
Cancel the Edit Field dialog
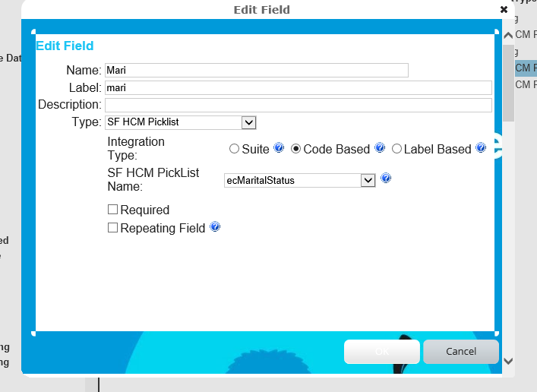[461, 352]
